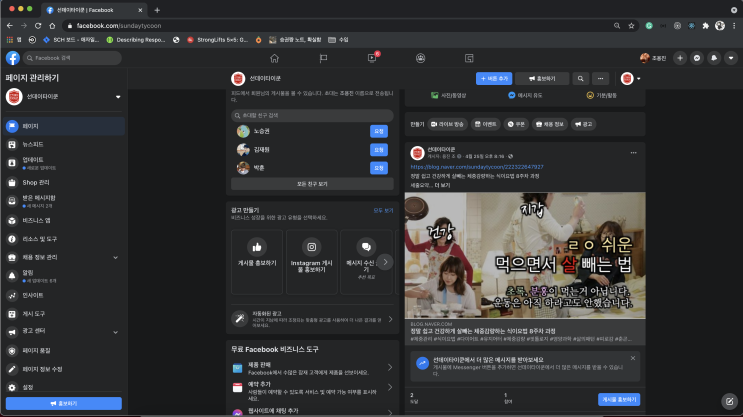
Task: Open 업데이트 in the sidebar
Action: coord(64,163)
